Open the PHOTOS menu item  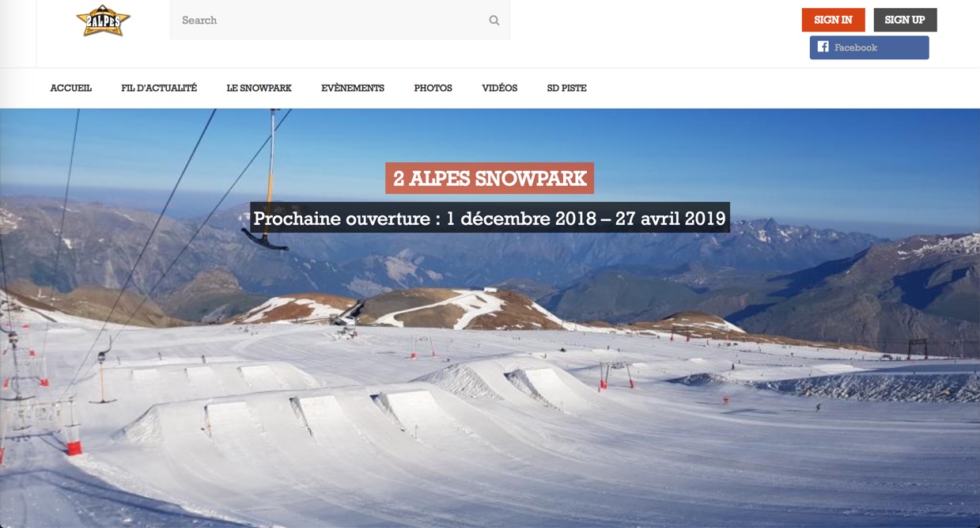click(433, 88)
